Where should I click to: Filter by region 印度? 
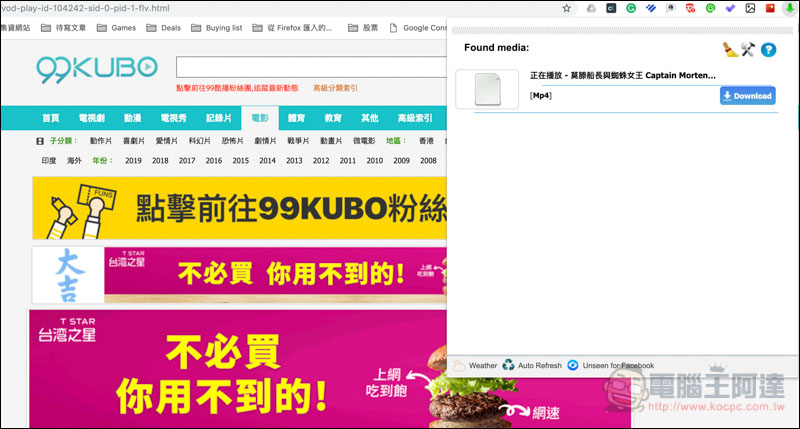click(48, 161)
